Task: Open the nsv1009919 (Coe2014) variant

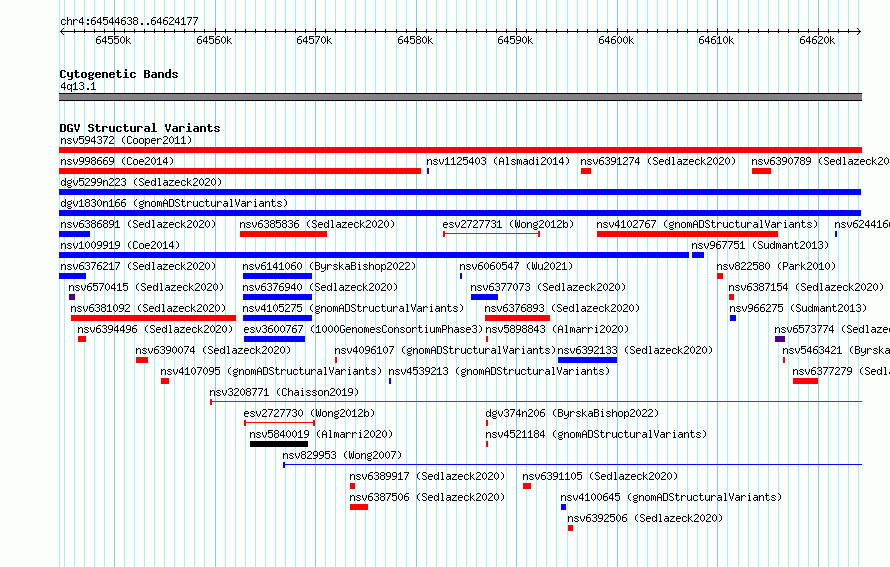Action: pyautogui.click(x=120, y=245)
